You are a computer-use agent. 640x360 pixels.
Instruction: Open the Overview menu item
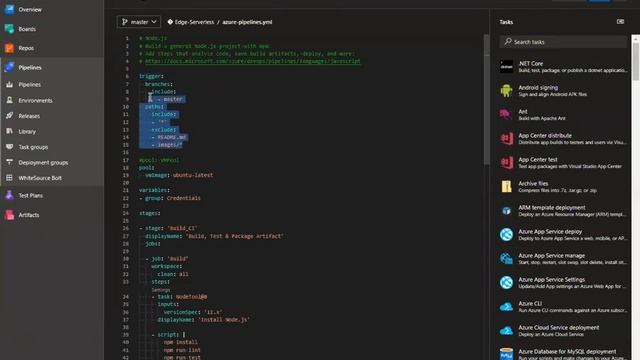[30, 9]
